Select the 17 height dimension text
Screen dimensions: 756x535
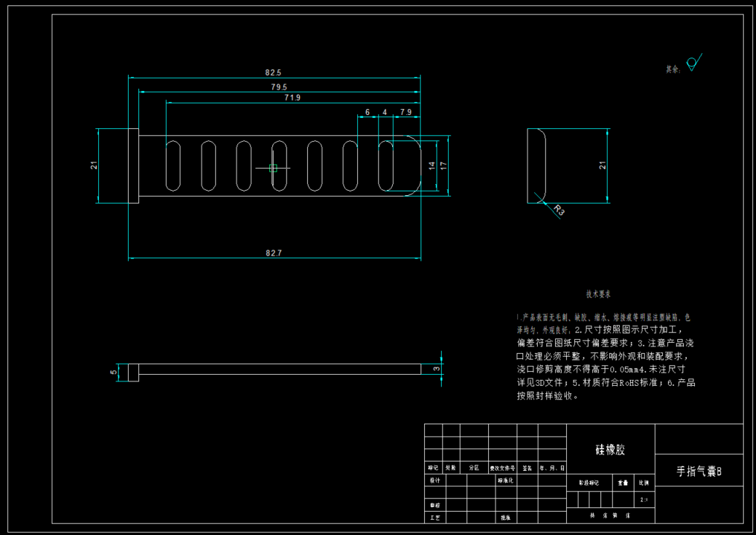444,165
